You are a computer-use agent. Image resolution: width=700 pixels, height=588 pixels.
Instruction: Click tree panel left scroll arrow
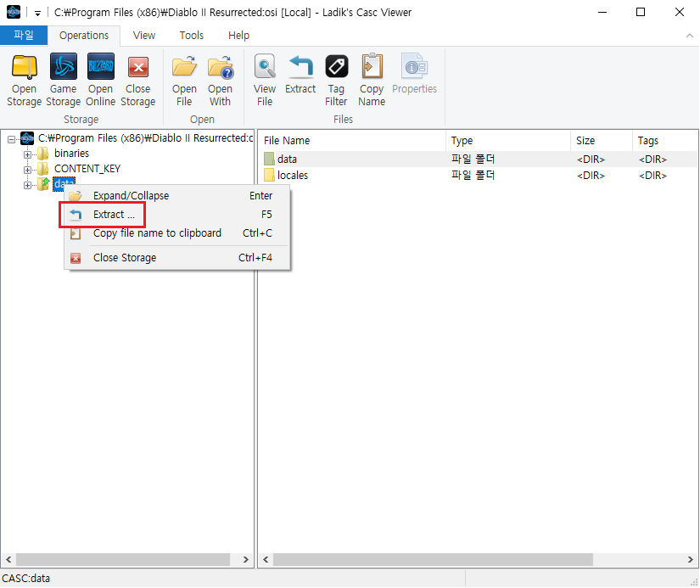[x=8, y=559]
